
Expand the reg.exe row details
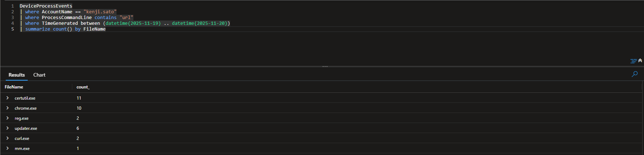click(8, 118)
